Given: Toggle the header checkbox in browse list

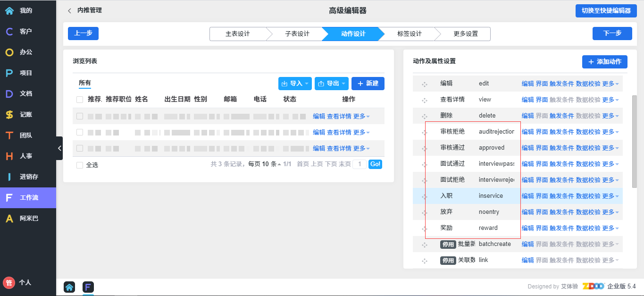Looking at the screenshot, I should [x=80, y=100].
